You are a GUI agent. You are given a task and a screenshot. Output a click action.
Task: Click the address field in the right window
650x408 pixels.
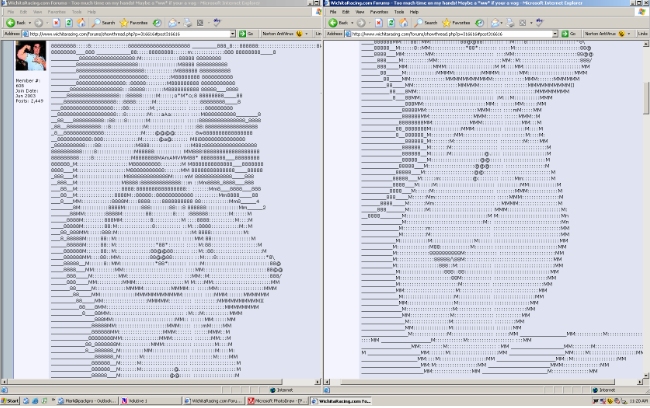tap(451, 34)
